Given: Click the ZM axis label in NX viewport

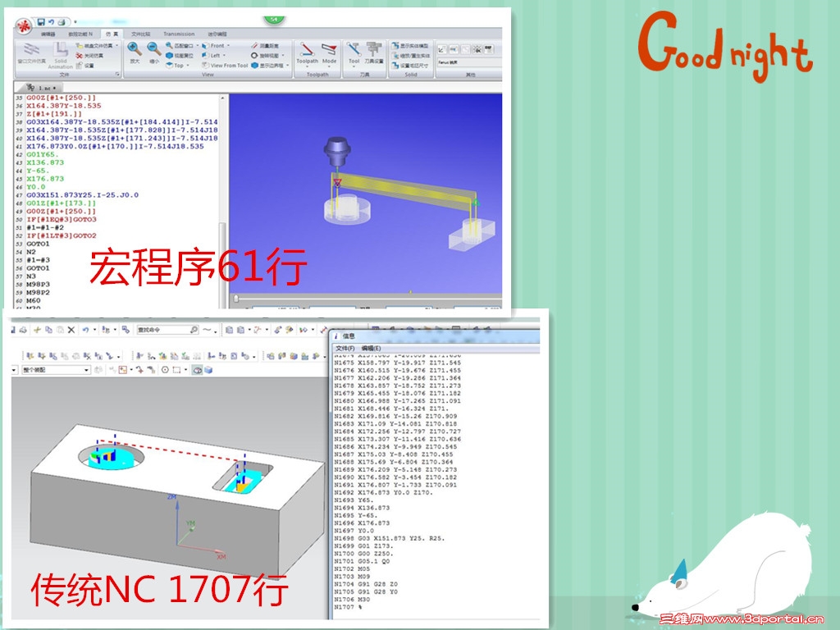Looking at the screenshot, I should click(x=172, y=497).
